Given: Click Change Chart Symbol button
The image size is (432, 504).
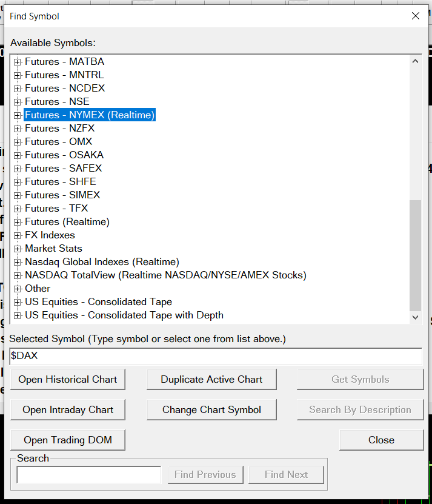Looking at the screenshot, I should [x=211, y=410].
